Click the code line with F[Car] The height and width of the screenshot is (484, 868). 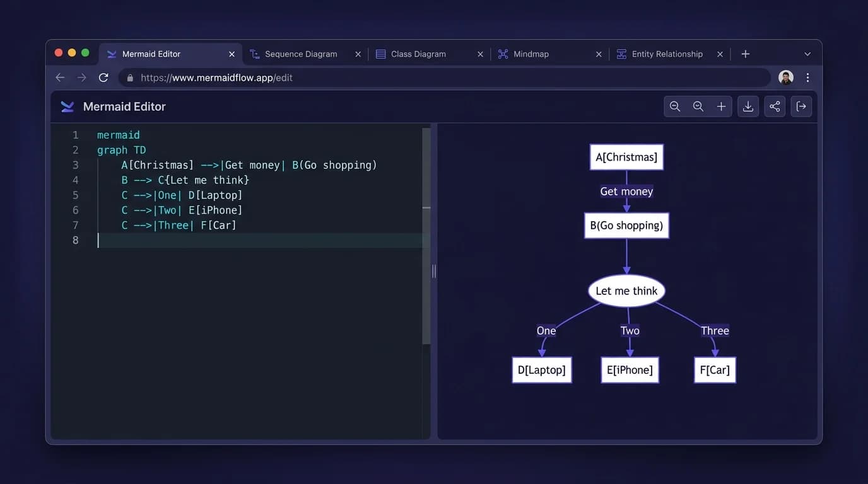(179, 226)
